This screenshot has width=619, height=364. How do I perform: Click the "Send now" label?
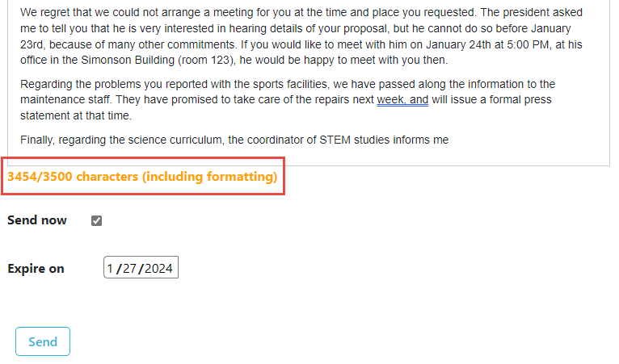click(37, 220)
